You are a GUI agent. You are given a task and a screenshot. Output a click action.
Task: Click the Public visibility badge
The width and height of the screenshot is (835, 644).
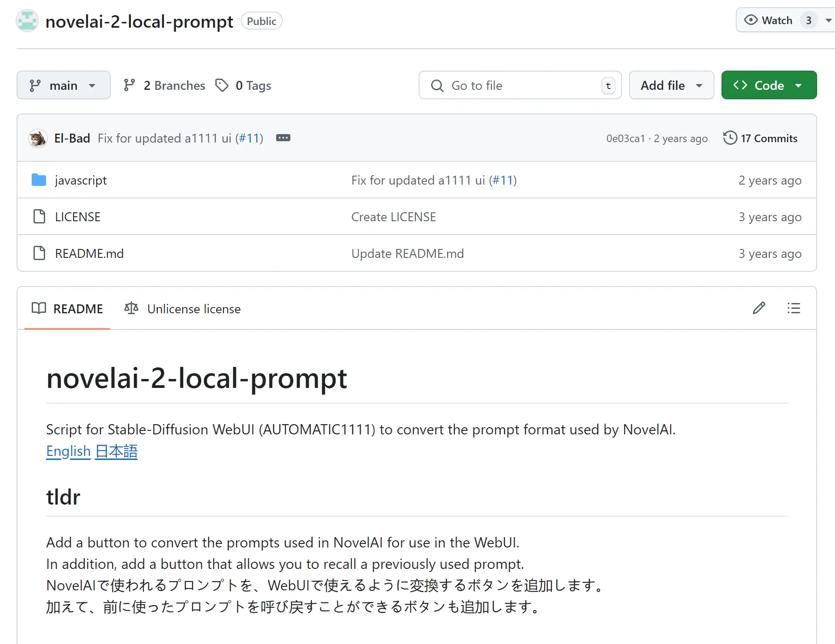261,21
